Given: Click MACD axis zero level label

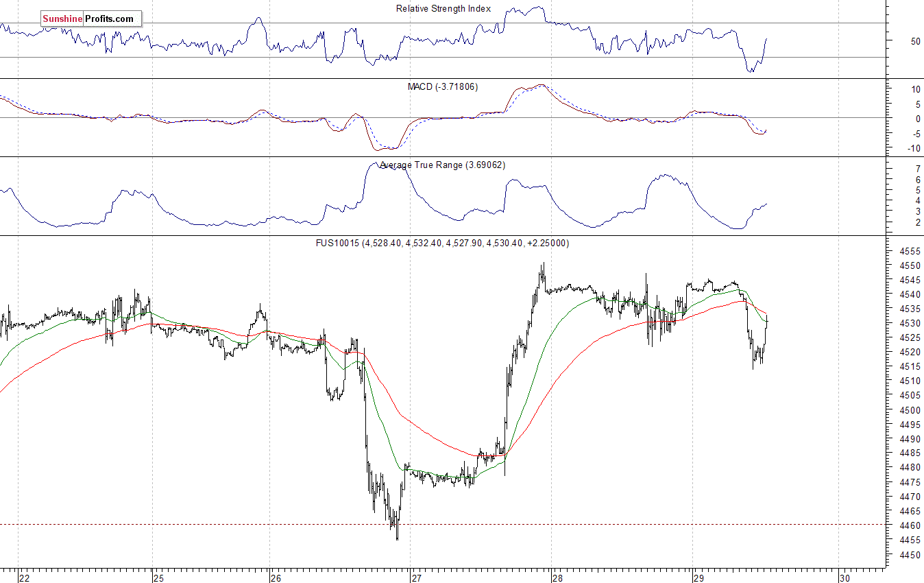Looking at the screenshot, I should tap(917, 119).
